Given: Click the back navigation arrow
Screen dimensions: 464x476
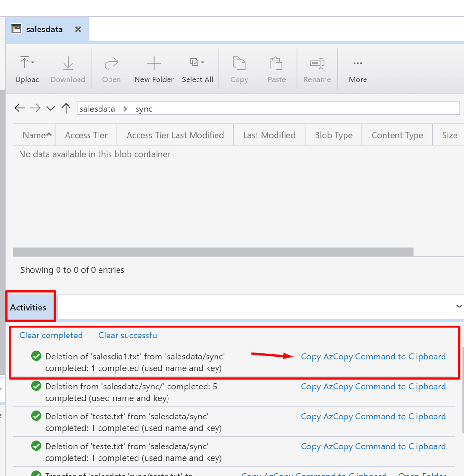Looking at the screenshot, I should click(x=20, y=108).
